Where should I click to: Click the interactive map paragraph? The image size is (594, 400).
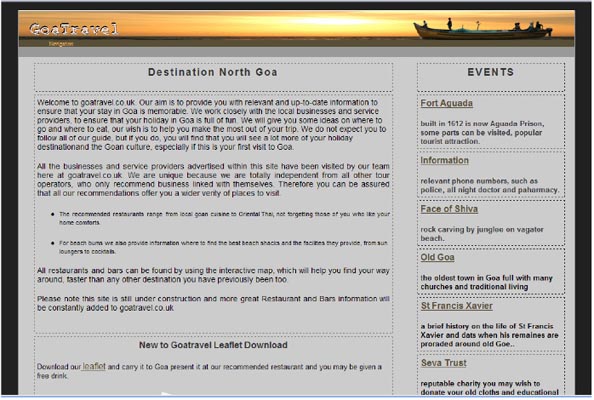click(x=213, y=275)
